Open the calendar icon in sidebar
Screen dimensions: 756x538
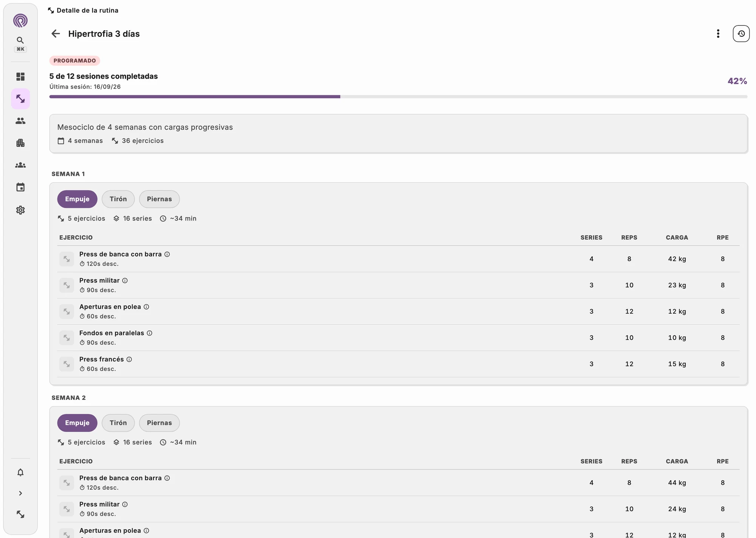point(20,187)
